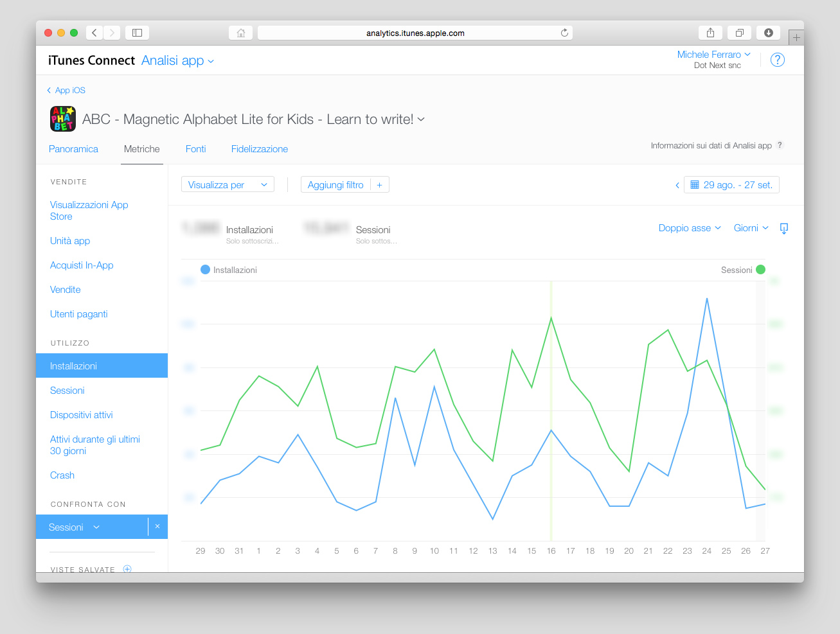Open the Safari share menu icon
This screenshot has width=840, height=634.
pos(710,33)
